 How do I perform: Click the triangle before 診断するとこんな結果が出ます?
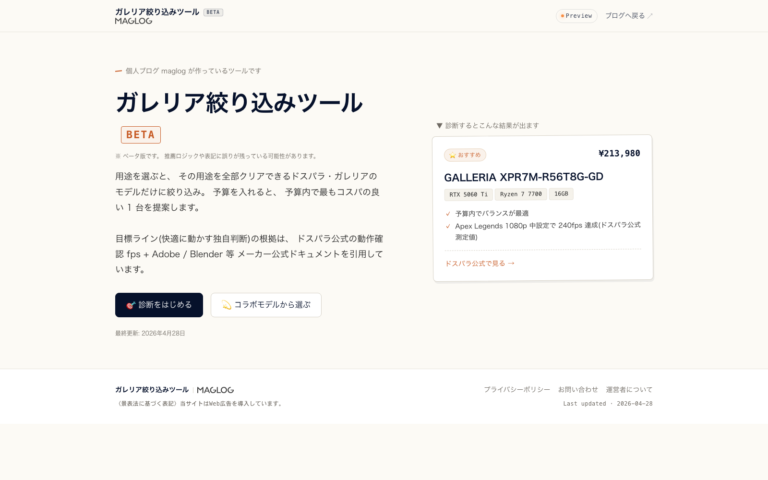439,126
